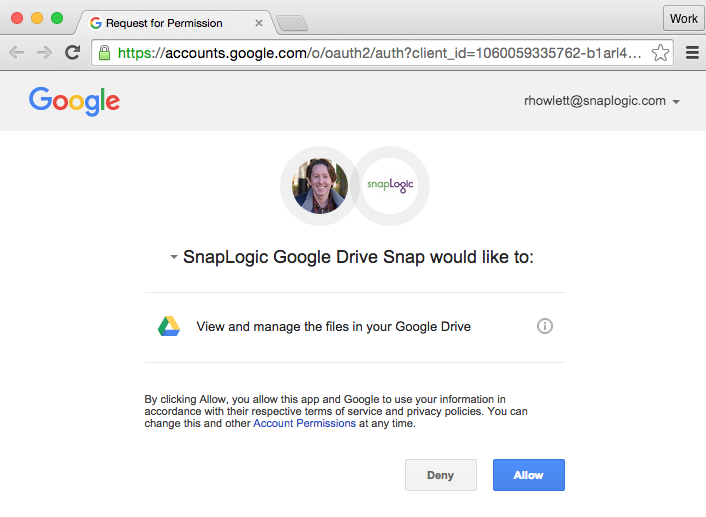This screenshot has height=517, width=706.
Task: Click the Deny button
Action: pyautogui.click(x=441, y=475)
